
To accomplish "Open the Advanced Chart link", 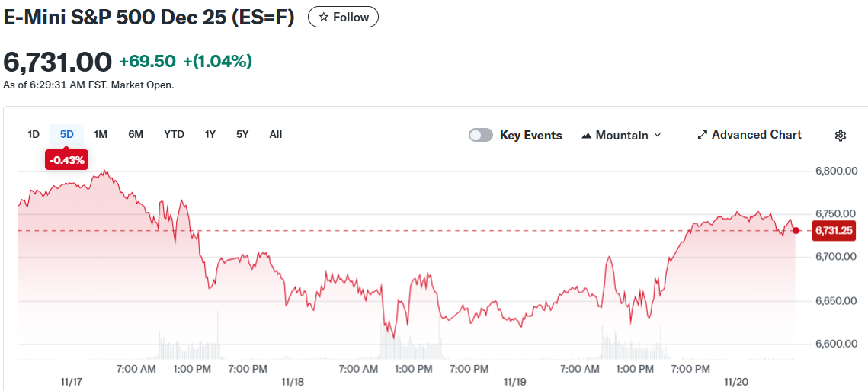I will coord(756,135).
